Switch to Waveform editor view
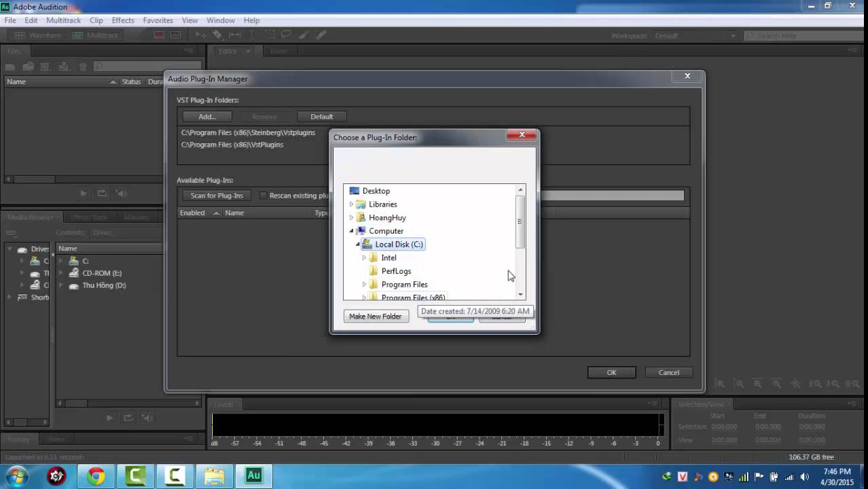The image size is (868, 489). tap(37, 35)
